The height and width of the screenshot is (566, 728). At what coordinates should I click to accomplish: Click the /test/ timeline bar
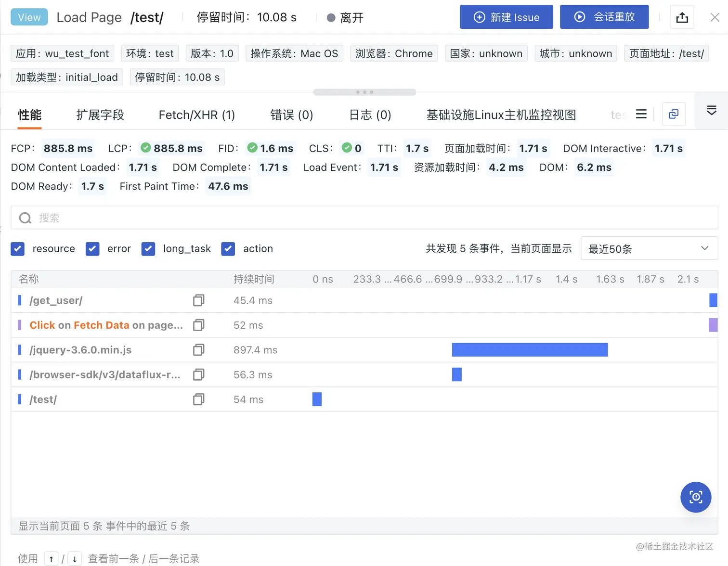coord(317,399)
